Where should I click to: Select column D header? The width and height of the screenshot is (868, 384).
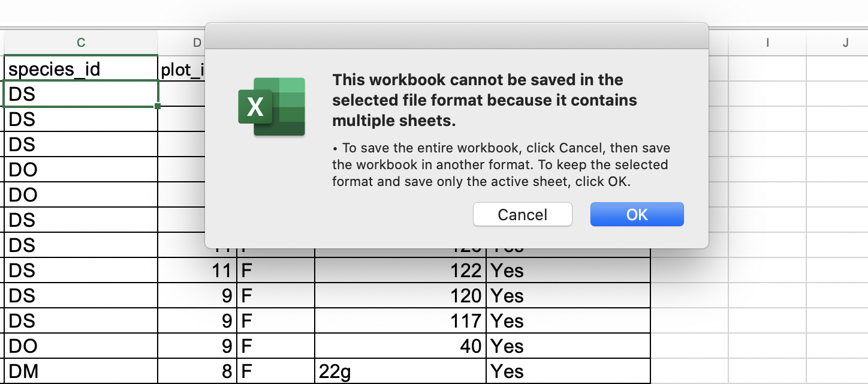coord(197,43)
